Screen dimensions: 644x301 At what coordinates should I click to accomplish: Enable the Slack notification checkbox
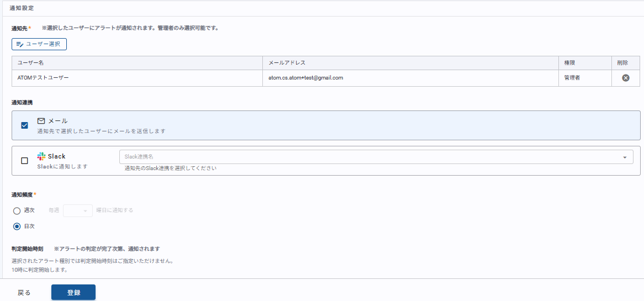24,161
